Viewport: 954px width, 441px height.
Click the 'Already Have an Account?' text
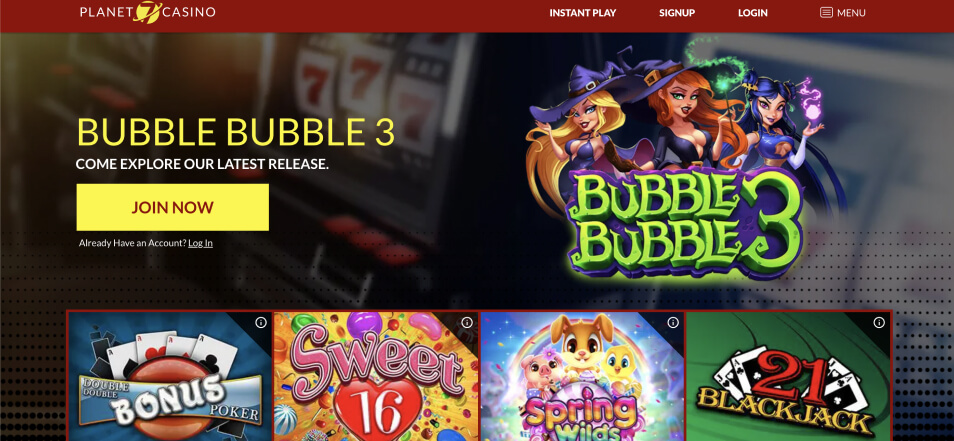(x=133, y=243)
